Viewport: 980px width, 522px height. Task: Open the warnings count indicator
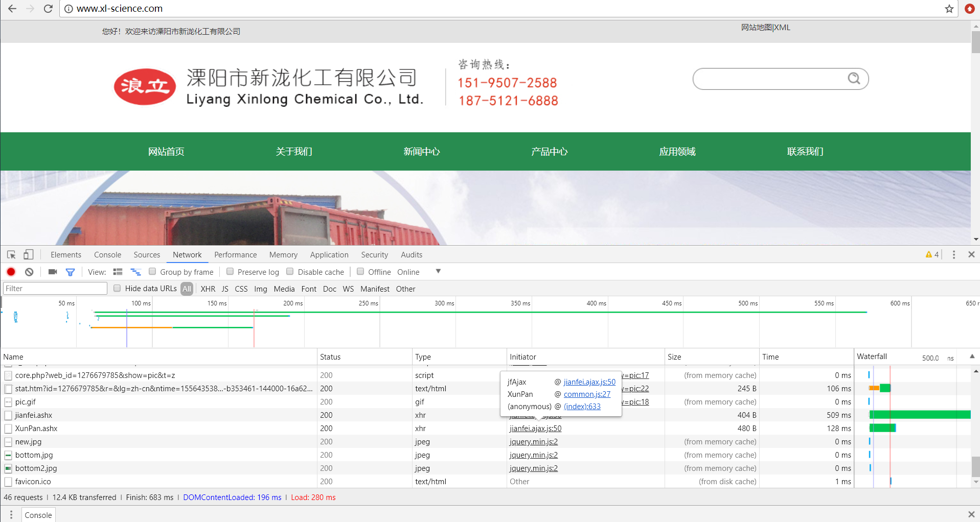932,254
